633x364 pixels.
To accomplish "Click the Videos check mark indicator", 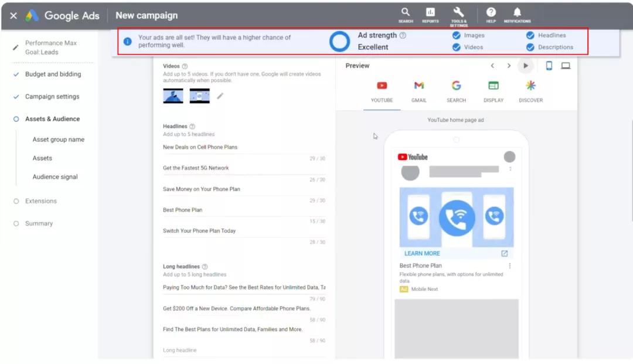I will 456,47.
